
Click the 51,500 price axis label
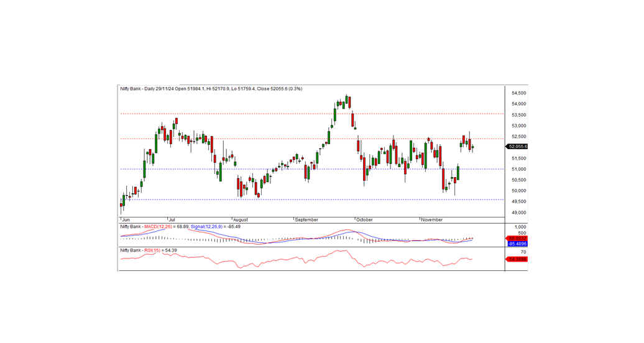[x=518, y=158]
